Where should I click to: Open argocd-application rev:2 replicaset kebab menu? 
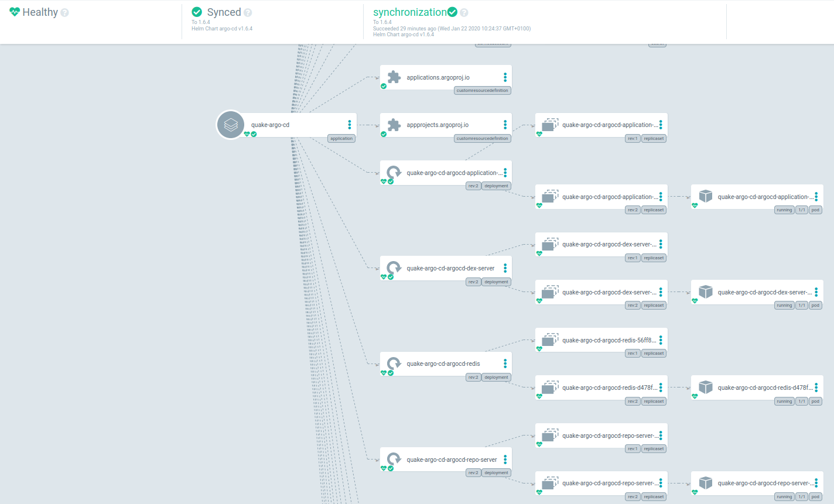tap(661, 197)
